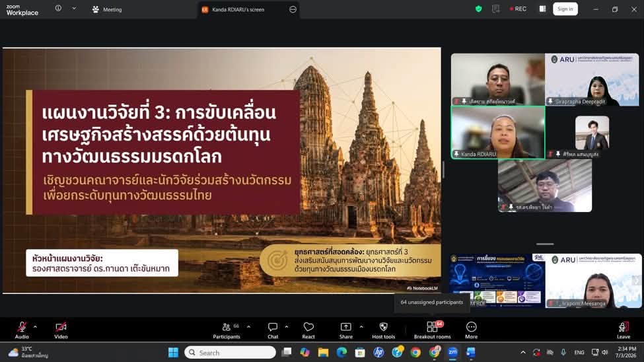Expand the Audio options arrow
The height and width of the screenshot is (362, 644).
(x=35, y=327)
